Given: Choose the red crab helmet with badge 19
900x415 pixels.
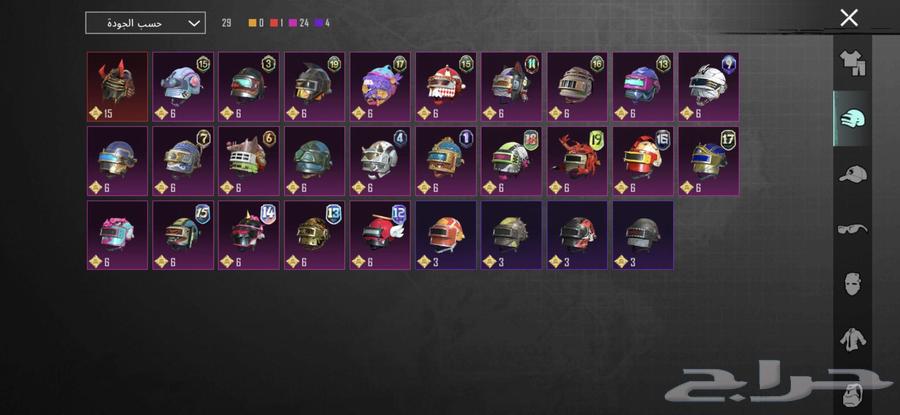Looking at the screenshot, I should pos(577,161).
